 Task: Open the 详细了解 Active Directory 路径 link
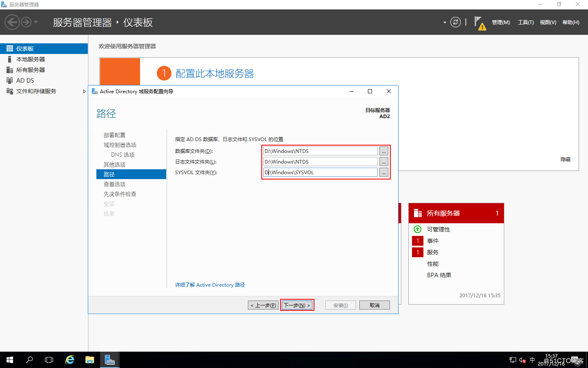click(x=210, y=285)
